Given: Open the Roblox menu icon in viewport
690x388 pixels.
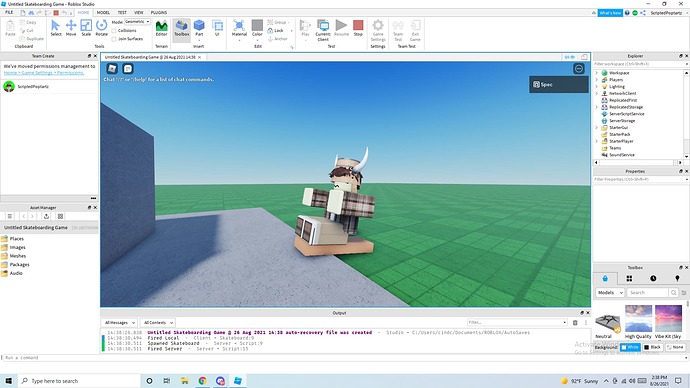Looking at the screenshot, I should pos(112,68).
